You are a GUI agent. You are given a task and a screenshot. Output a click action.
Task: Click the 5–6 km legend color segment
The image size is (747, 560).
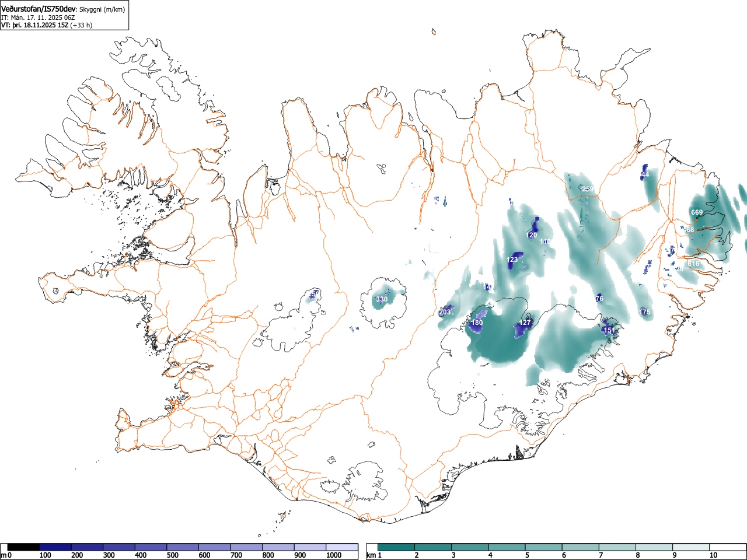tap(544, 547)
